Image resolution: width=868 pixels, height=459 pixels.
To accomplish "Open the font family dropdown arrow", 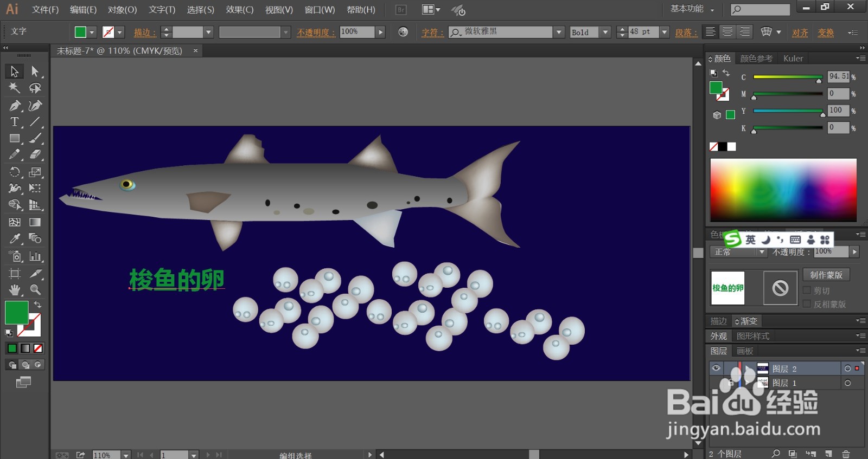I will tap(559, 33).
